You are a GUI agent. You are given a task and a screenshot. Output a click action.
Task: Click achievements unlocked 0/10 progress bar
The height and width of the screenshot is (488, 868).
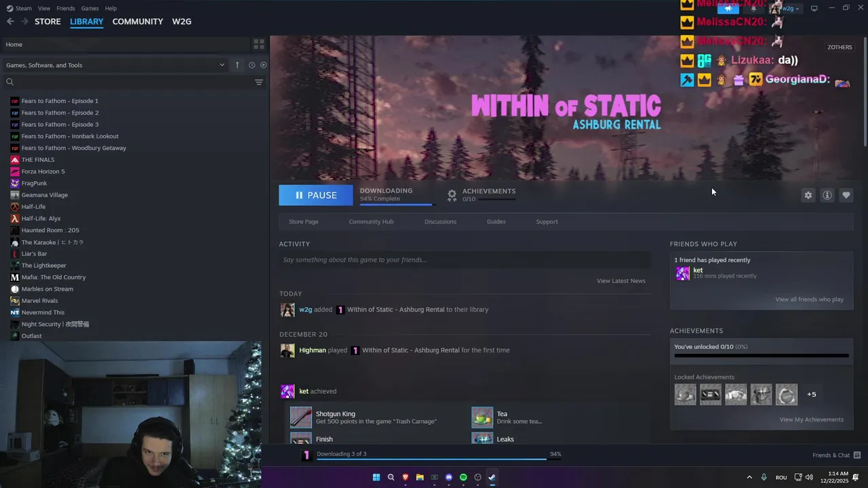coord(762,355)
